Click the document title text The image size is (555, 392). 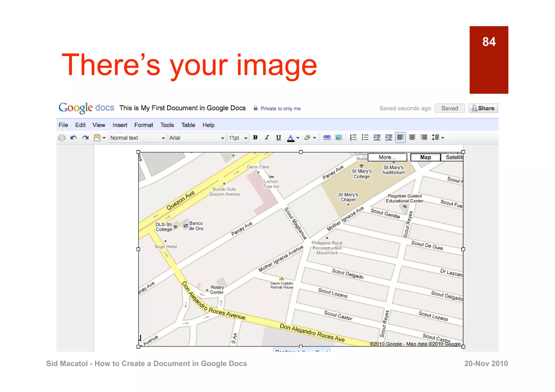pyautogui.click(x=182, y=108)
